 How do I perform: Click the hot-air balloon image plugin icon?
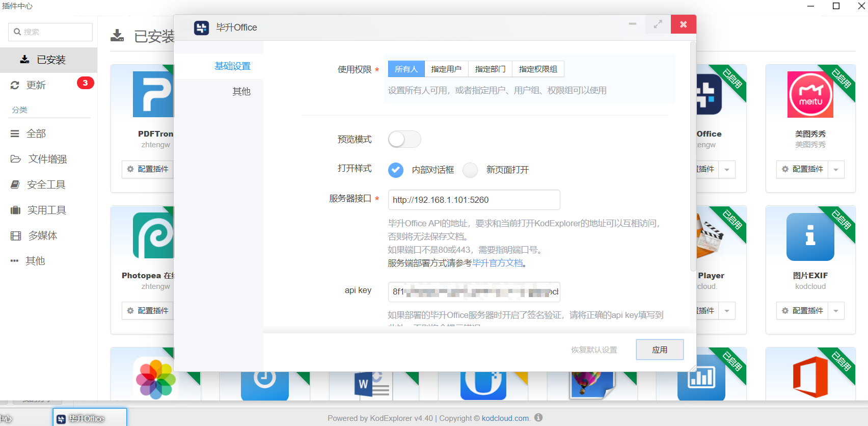(592, 385)
